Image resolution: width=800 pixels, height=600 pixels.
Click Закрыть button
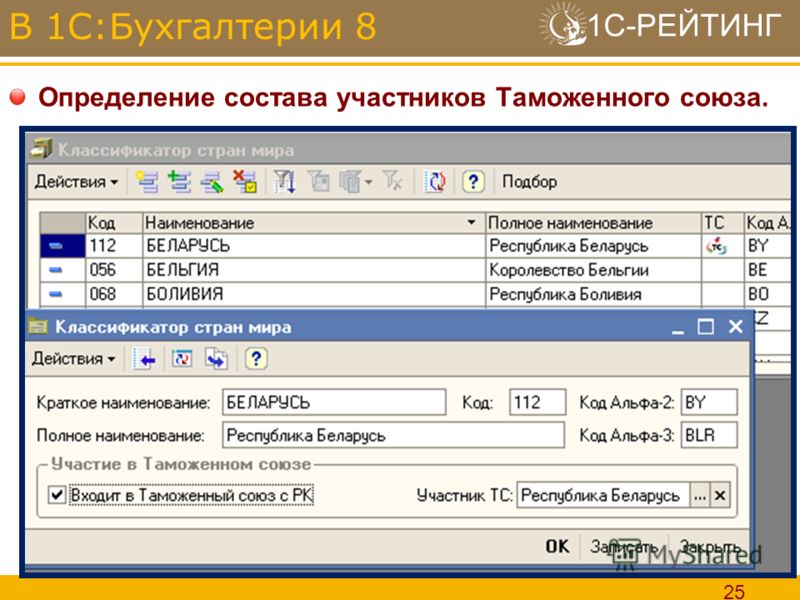coord(710,546)
